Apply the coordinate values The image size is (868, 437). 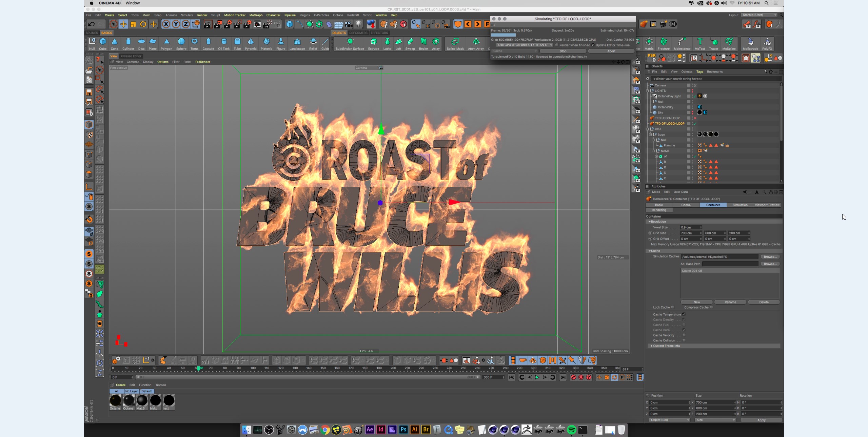click(x=761, y=420)
